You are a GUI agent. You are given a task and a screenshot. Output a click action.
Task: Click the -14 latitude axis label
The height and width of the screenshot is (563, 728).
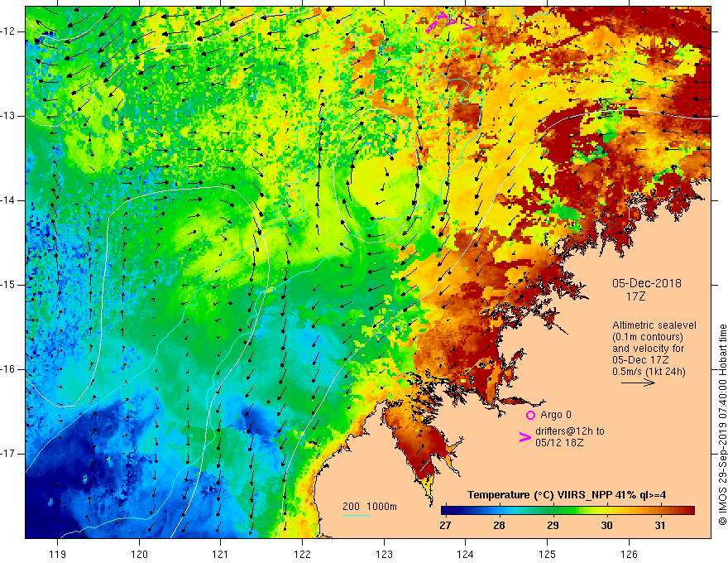pos(7,200)
